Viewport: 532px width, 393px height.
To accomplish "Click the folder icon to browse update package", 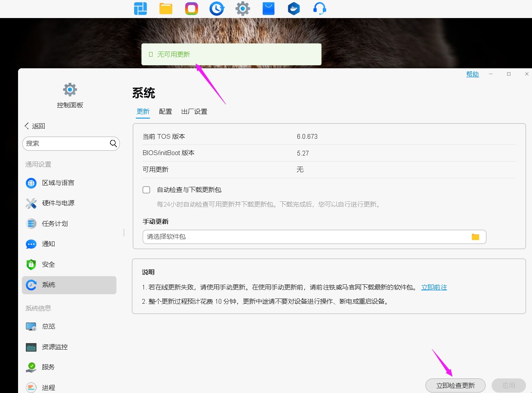I will (x=475, y=237).
